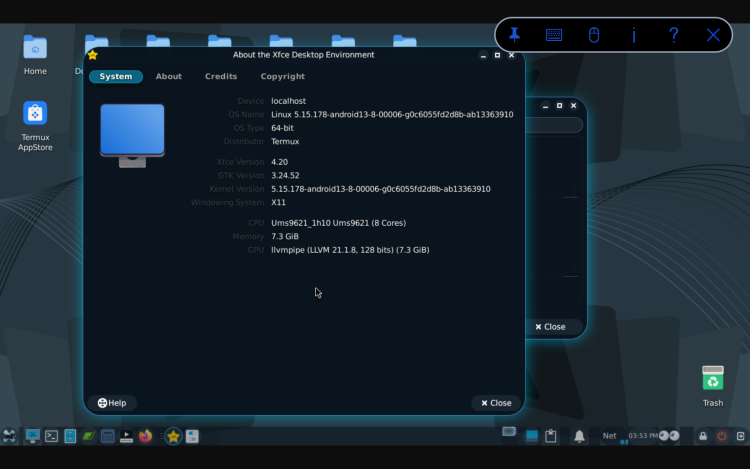Open the calculator panel icon
Screen dimensions: 750x469
point(108,436)
